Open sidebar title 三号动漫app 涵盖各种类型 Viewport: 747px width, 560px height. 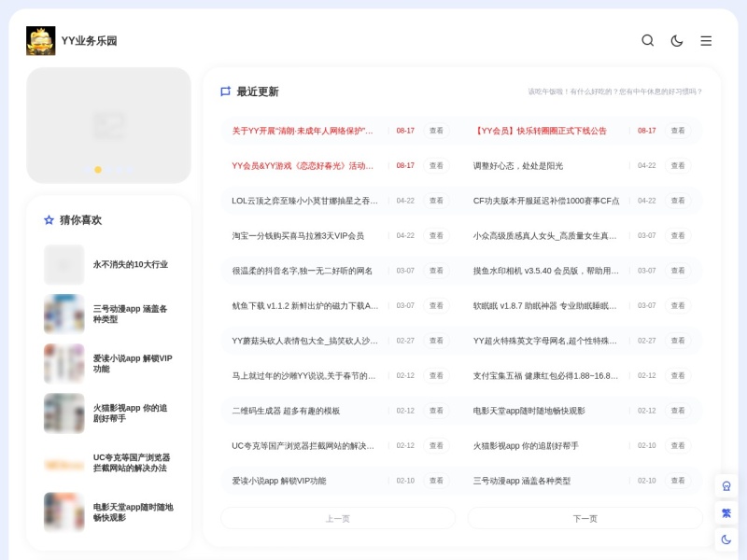point(130,314)
